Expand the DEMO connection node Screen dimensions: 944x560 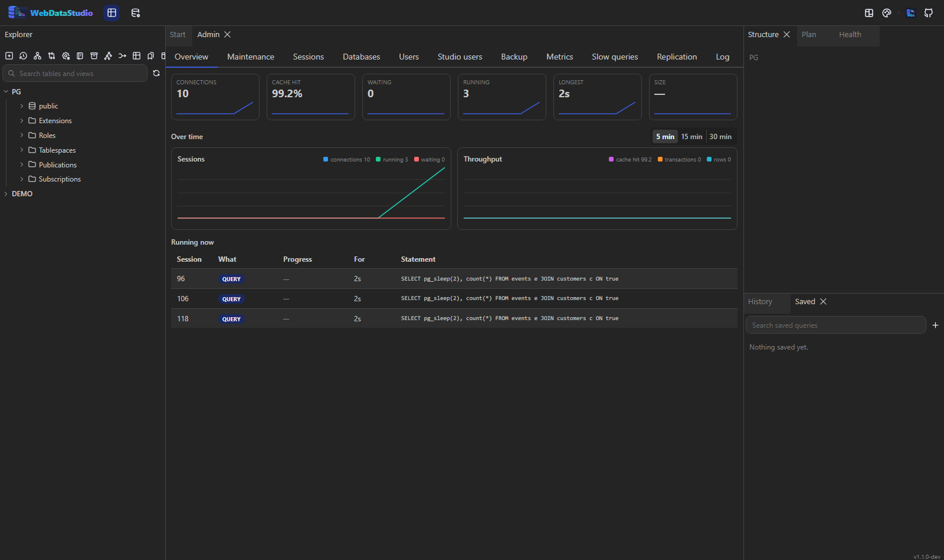6,194
